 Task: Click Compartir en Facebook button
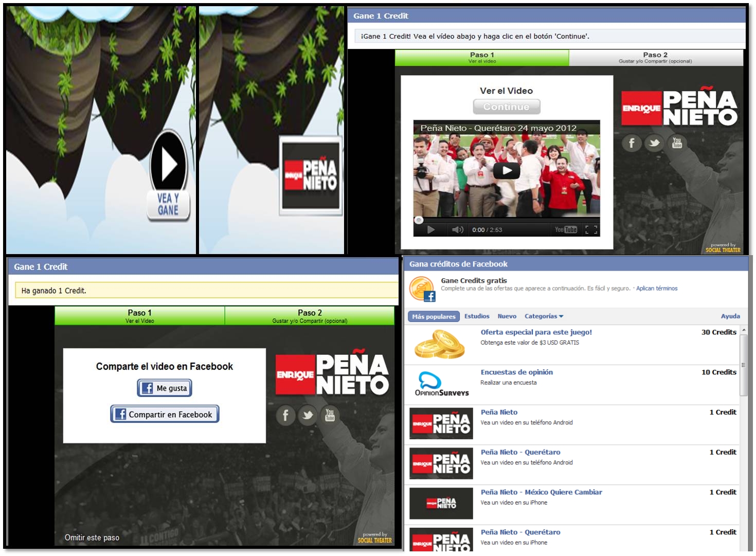coord(165,414)
